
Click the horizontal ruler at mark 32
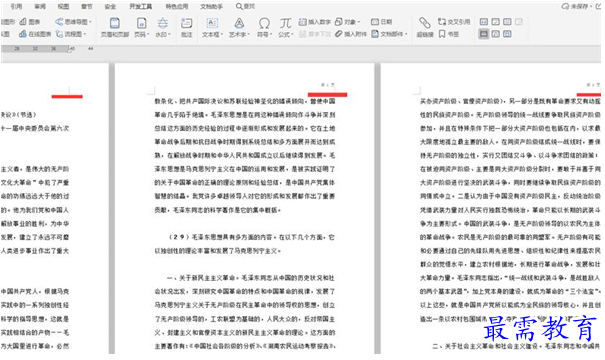coord(35,49)
